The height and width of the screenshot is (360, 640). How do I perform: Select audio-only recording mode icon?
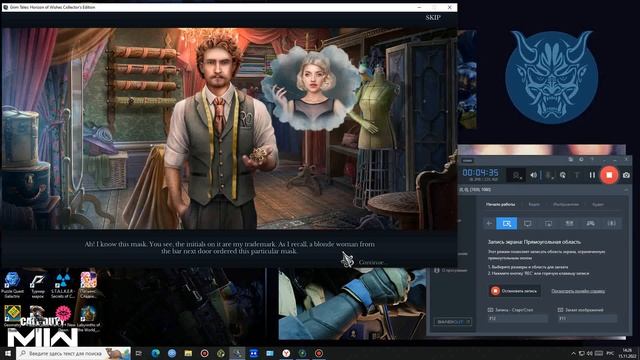coord(611,223)
